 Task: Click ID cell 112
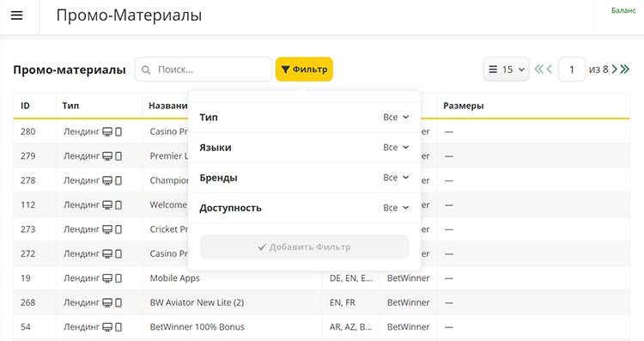tap(28, 205)
